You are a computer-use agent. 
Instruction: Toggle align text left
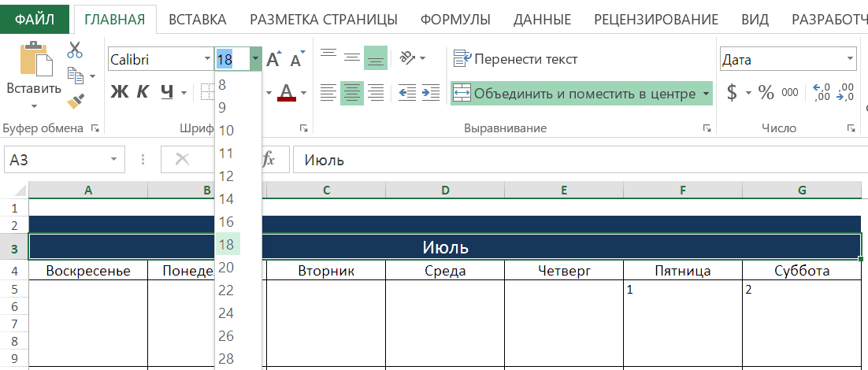328,92
